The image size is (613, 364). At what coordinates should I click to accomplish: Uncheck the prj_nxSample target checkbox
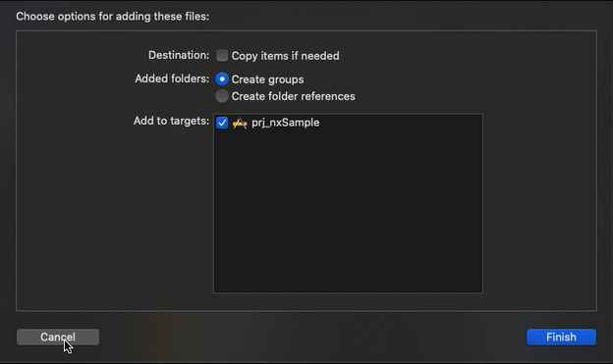click(222, 123)
